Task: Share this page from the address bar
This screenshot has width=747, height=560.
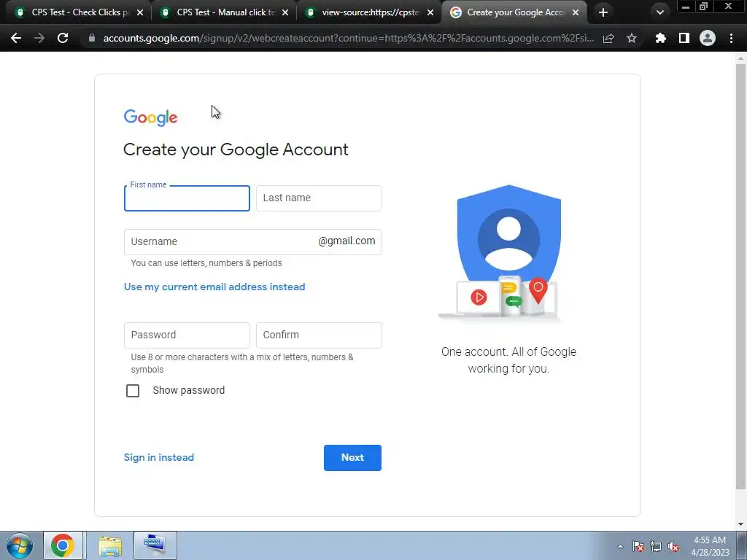Action: 608,38
